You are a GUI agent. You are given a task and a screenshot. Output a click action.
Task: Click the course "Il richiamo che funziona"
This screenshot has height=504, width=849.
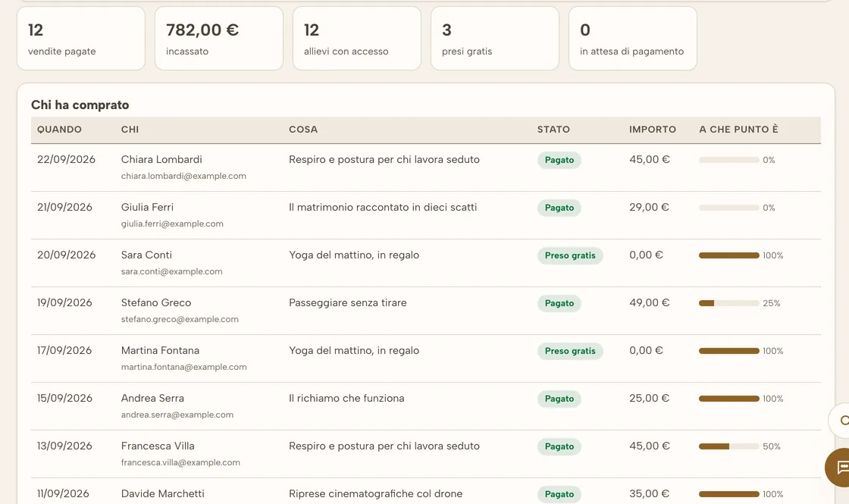[346, 398]
